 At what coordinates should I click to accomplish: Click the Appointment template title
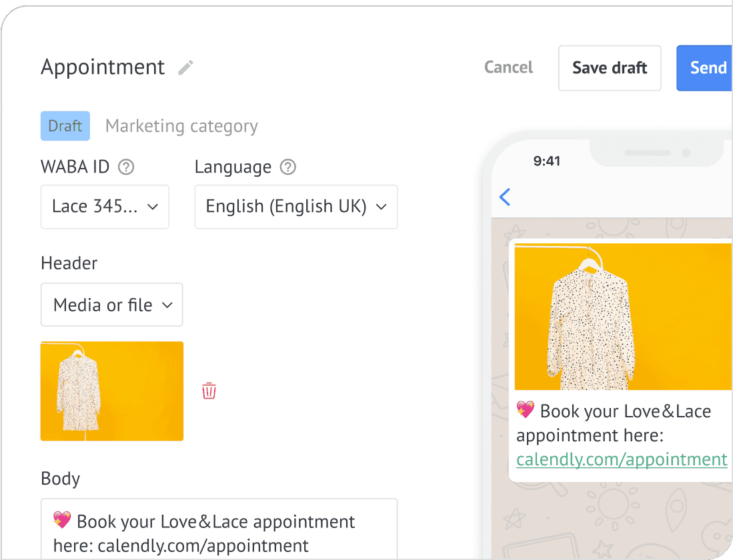tap(103, 67)
